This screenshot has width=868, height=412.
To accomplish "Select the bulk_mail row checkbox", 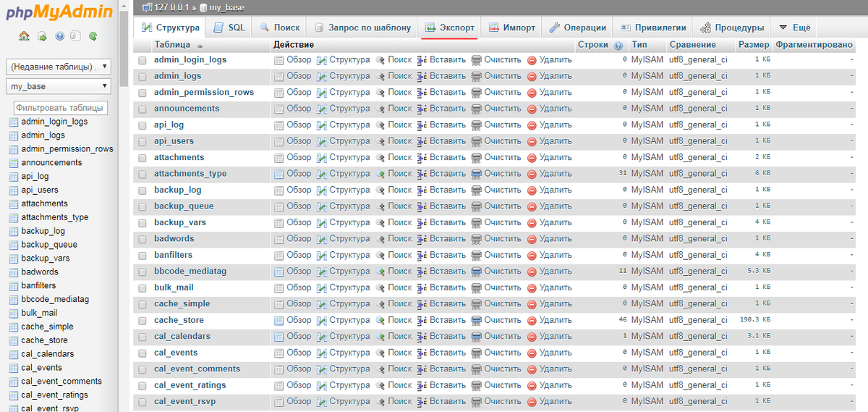I will (142, 288).
